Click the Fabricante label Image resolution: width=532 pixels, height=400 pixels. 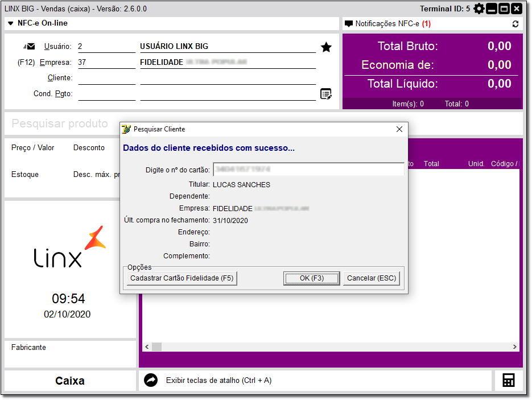(28, 348)
